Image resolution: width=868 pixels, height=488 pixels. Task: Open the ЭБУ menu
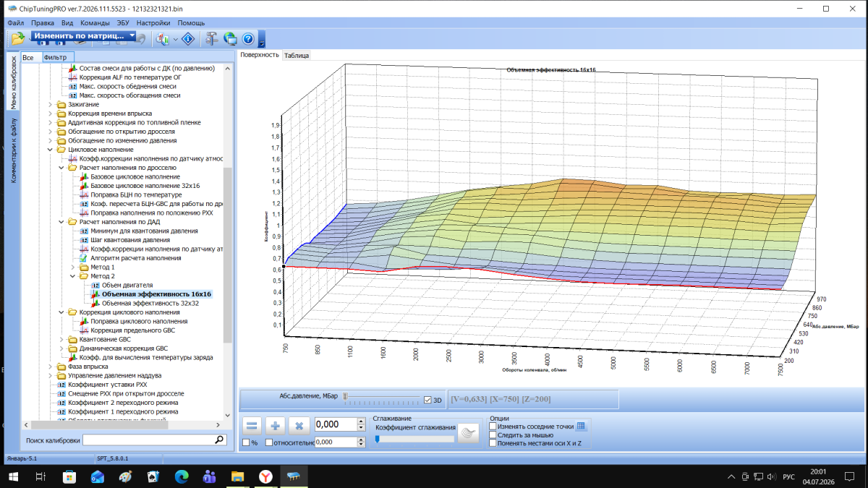[x=123, y=22]
